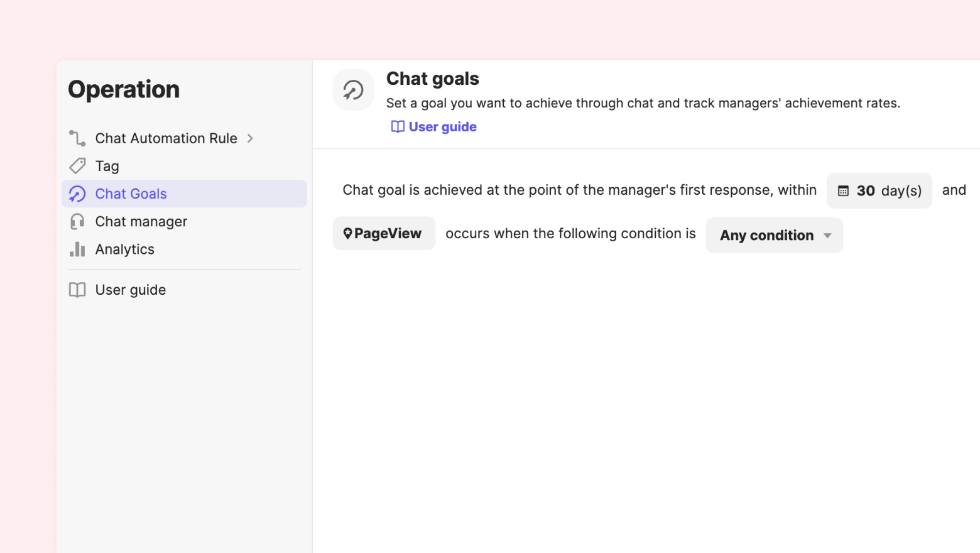Expand the Chat Automation Rule chevron
Screen dimensions: 980x553
250,138
